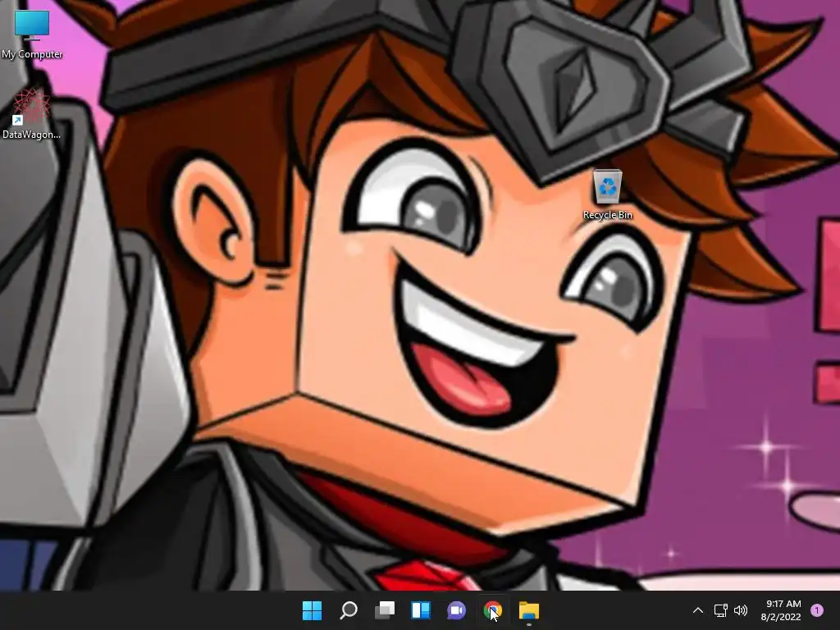Open the Windows Start menu

click(313, 610)
